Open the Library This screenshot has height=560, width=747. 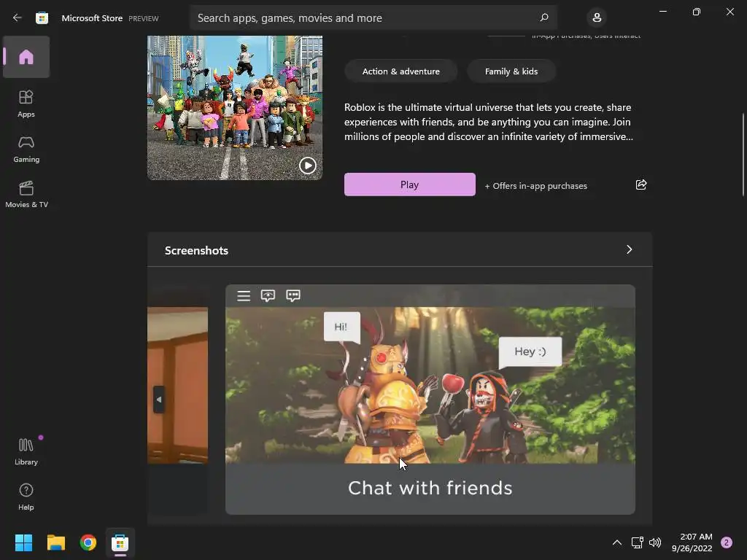(x=26, y=451)
